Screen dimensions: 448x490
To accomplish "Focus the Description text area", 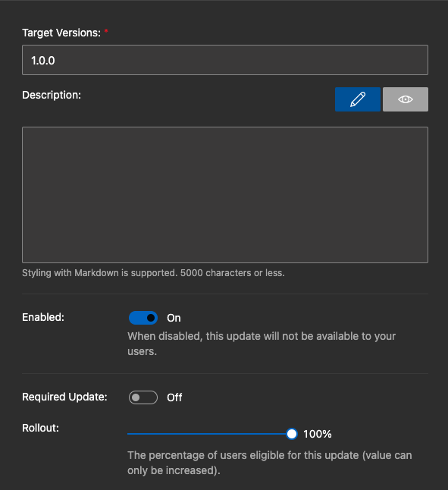I will point(225,195).
